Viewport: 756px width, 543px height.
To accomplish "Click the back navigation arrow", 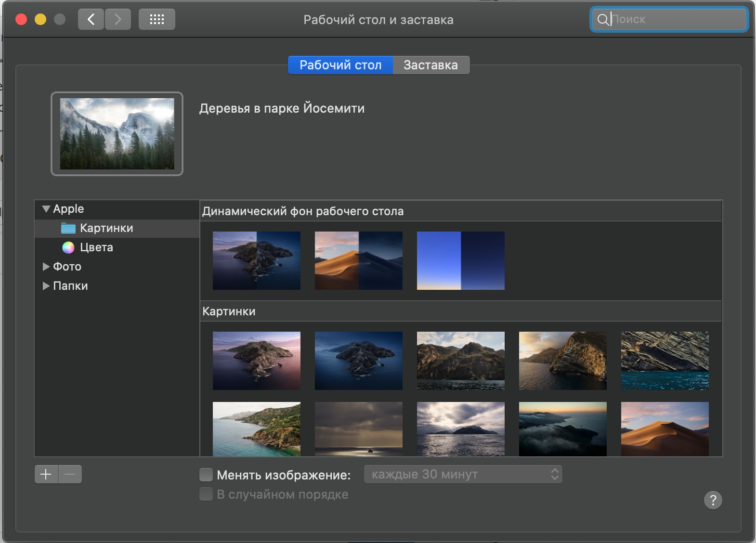I will coord(91,20).
